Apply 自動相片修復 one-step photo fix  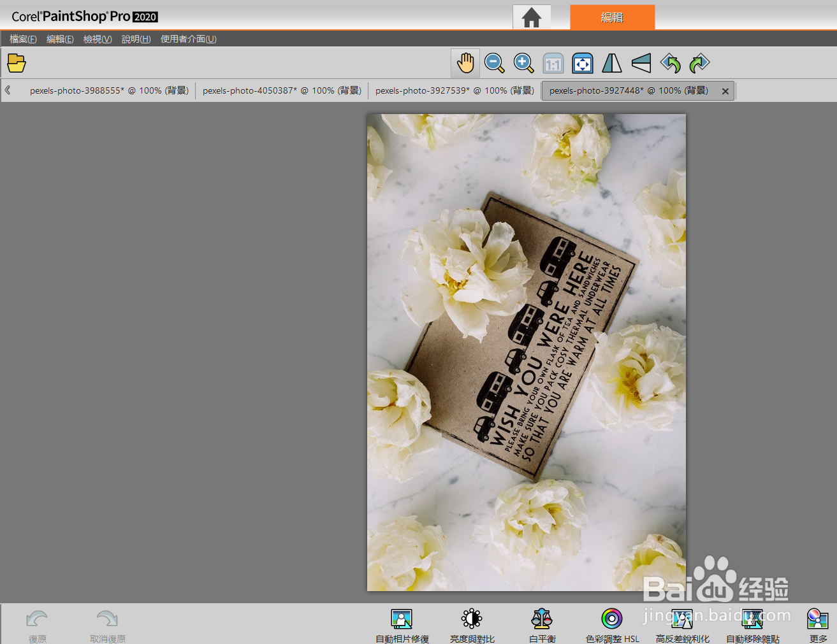tap(402, 626)
